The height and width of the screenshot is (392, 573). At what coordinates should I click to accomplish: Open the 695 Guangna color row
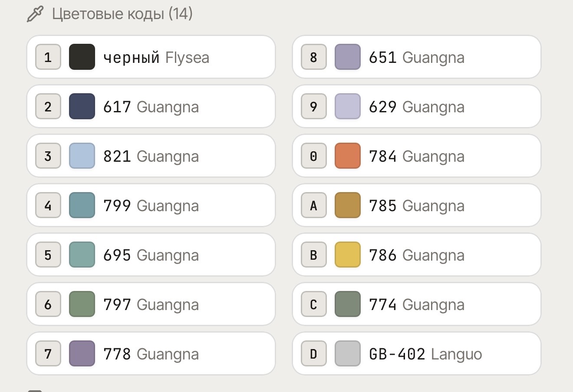(151, 255)
